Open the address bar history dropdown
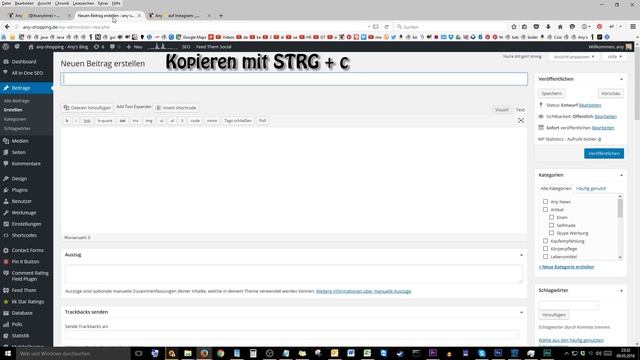This screenshot has height=360, width=640. click(x=369, y=27)
